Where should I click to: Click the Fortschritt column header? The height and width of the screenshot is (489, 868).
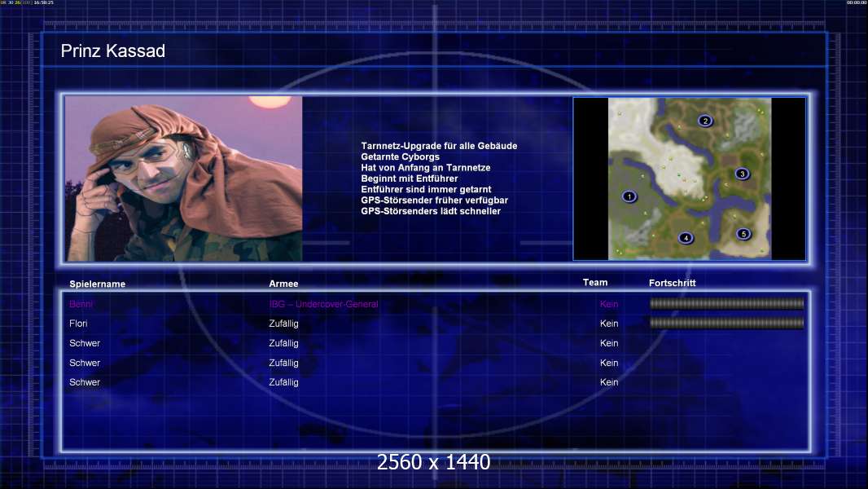[x=672, y=283]
